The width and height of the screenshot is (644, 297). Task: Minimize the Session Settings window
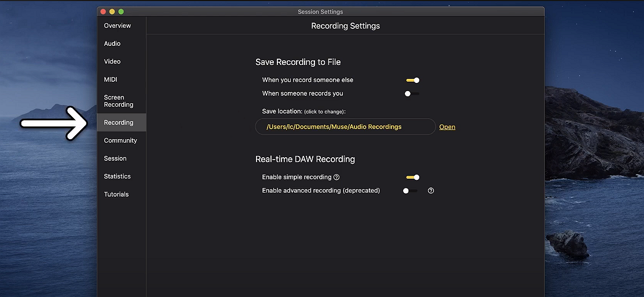tap(112, 12)
